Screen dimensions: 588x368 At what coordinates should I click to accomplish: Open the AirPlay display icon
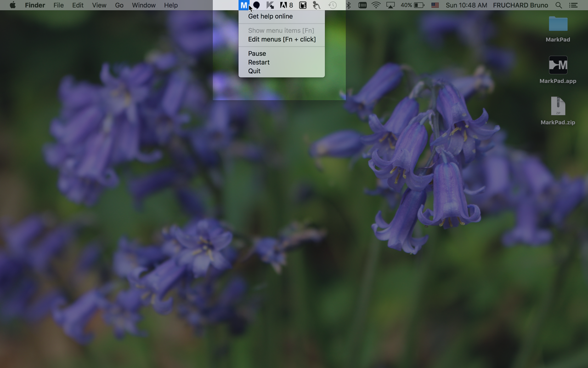click(x=390, y=5)
